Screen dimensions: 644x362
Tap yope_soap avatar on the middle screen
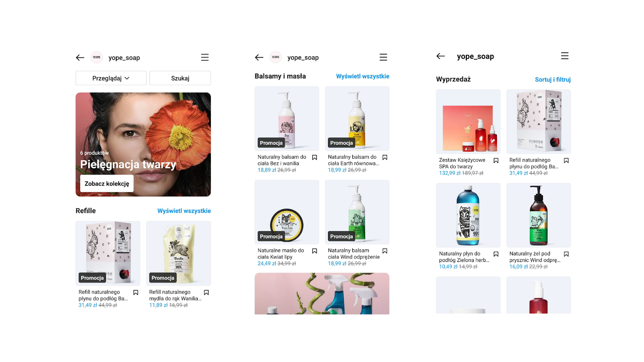[x=275, y=57]
